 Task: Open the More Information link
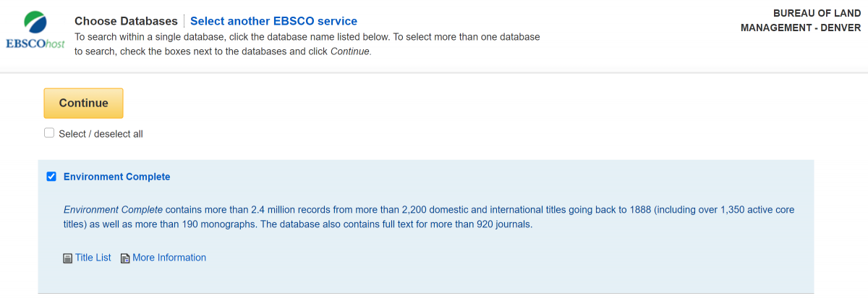tap(169, 258)
